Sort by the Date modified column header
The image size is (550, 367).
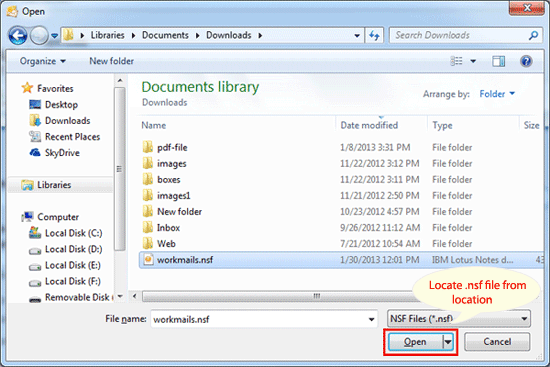[369, 126]
